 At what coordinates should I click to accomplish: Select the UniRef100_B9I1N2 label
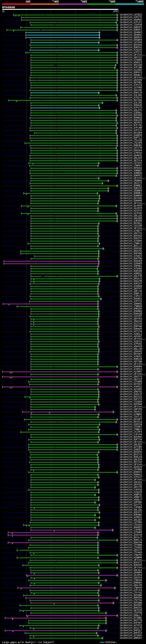pyautogui.click(x=131, y=100)
